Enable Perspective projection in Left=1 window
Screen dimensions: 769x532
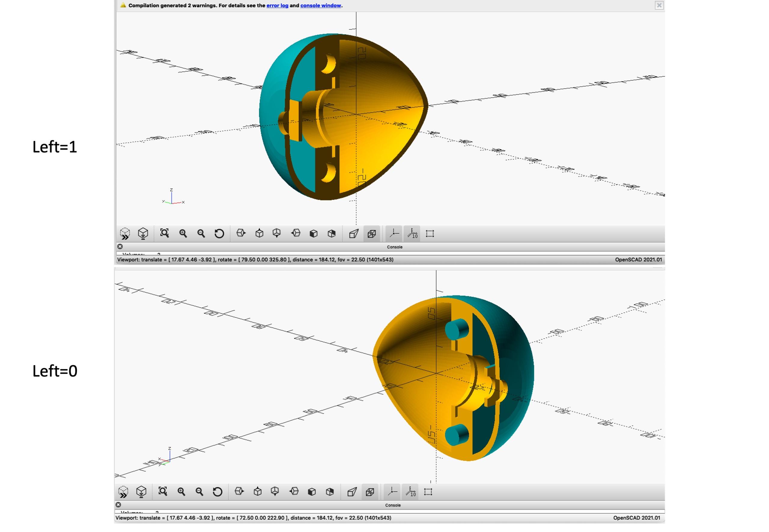coord(354,233)
